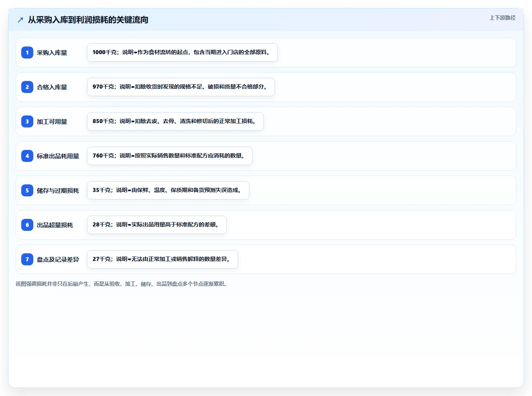Select step number 5 badge
Image resolution: width=532 pixels, height=396 pixels.
point(27,190)
